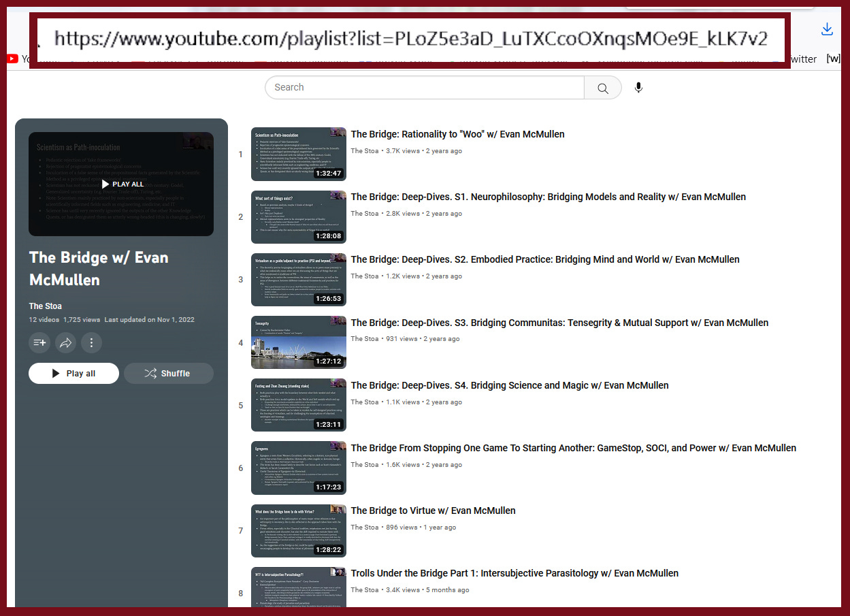
Task: Open title Deep-Dives. S3. Bridging Communitas
Action: click(559, 323)
